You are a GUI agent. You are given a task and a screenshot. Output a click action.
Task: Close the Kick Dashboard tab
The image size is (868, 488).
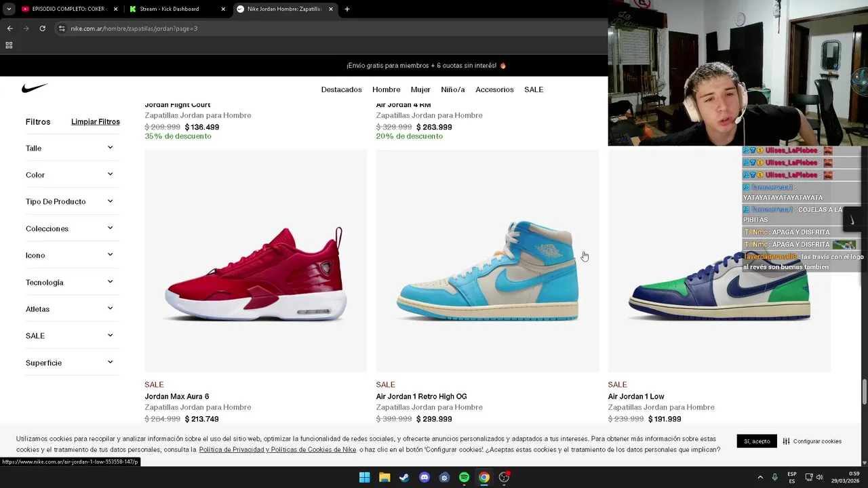pos(223,9)
